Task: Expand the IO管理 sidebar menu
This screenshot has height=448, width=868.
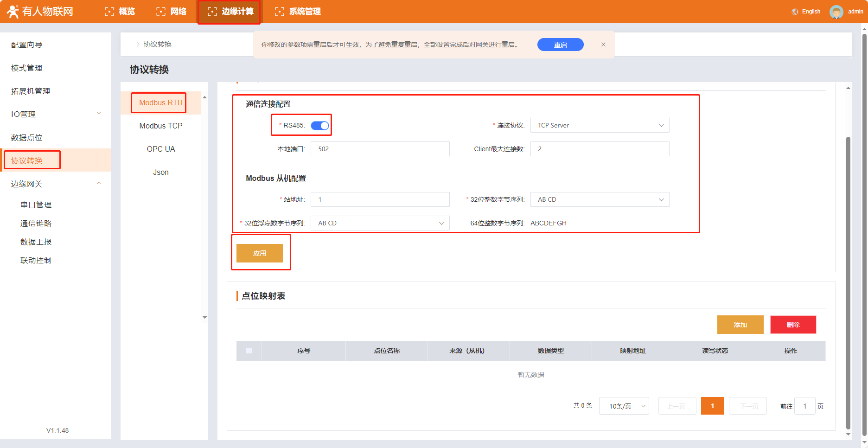Action: [x=99, y=114]
